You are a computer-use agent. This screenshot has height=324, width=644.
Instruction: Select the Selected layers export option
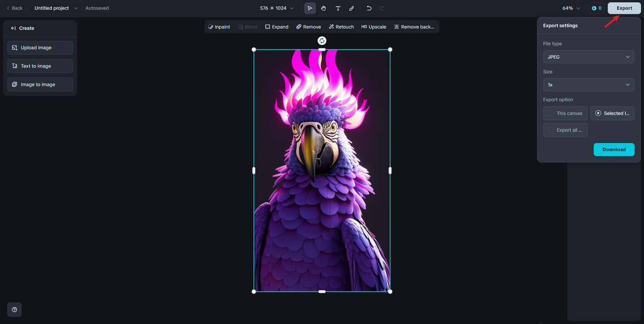click(612, 113)
